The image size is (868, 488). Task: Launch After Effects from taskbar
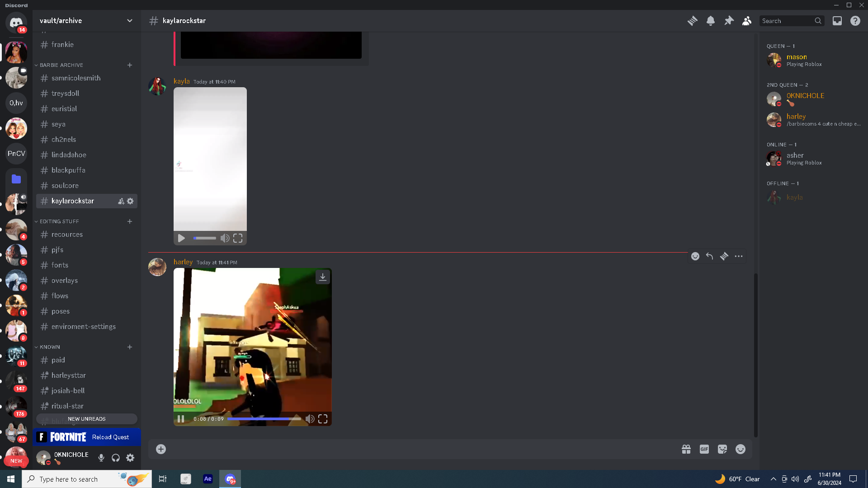[208, 479]
